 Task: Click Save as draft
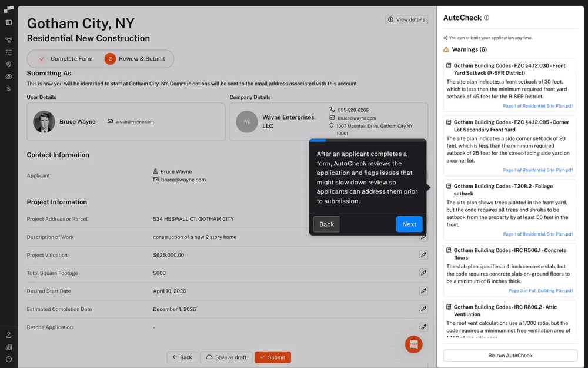point(226,357)
